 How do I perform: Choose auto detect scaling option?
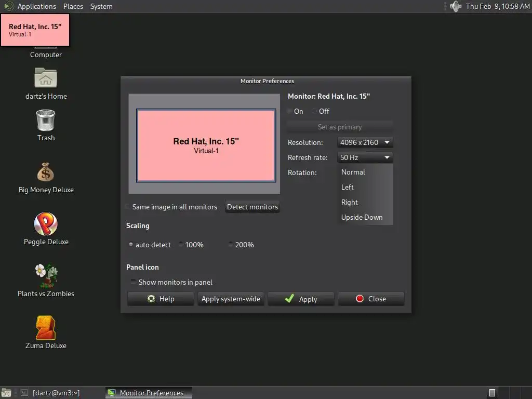point(130,244)
